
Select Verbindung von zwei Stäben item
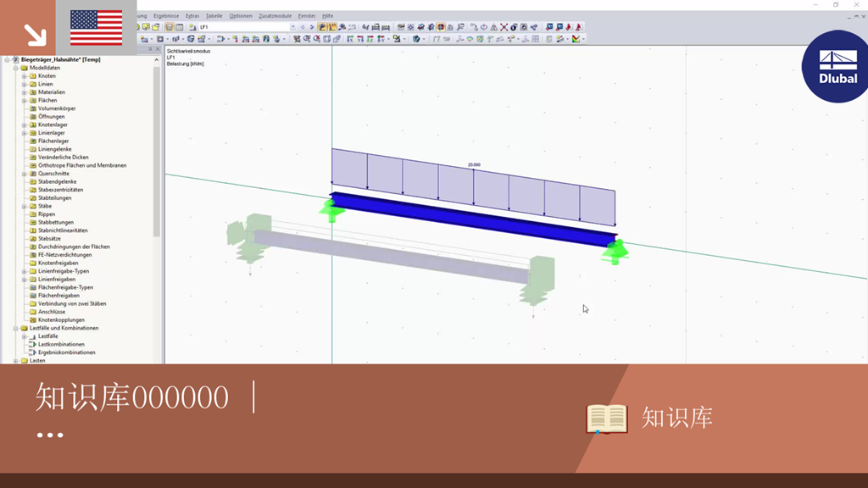coord(72,304)
